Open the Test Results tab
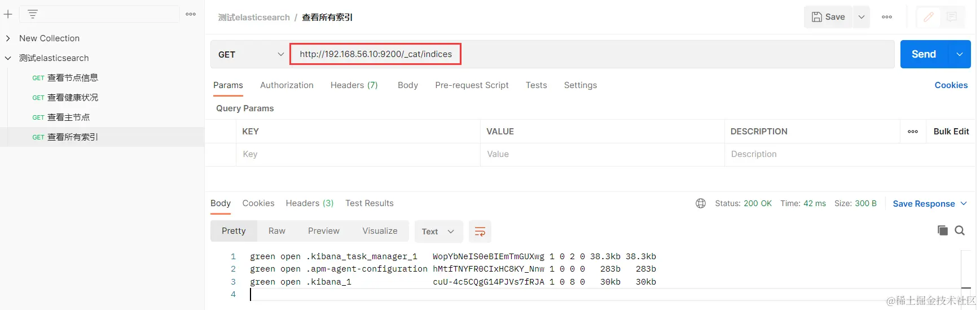Image resolution: width=980 pixels, height=310 pixels. tap(370, 203)
